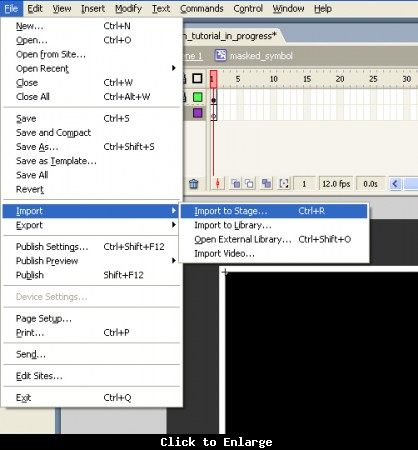Choose Exit from File menu

pyautogui.click(x=91, y=398)
